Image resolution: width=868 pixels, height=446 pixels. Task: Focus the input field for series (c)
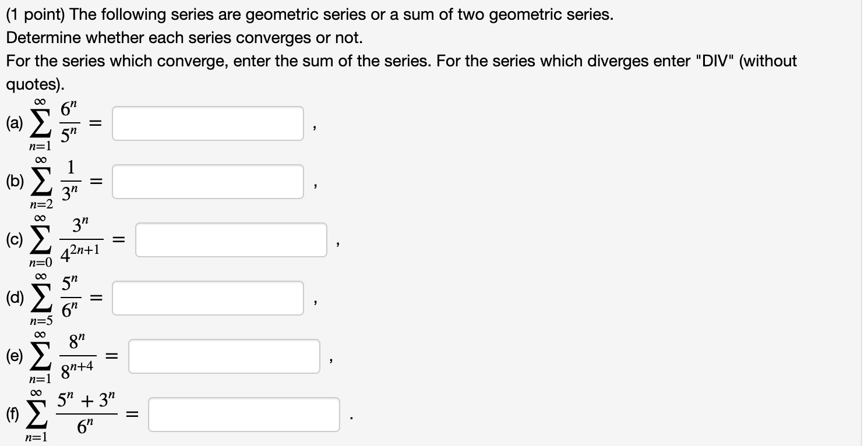pyautogui.click(x=231, y=240)
